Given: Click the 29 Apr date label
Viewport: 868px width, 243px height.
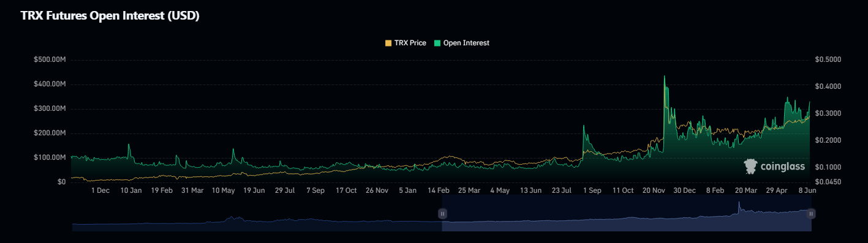Looking at the screenshot, I should (x=777, y=190).
